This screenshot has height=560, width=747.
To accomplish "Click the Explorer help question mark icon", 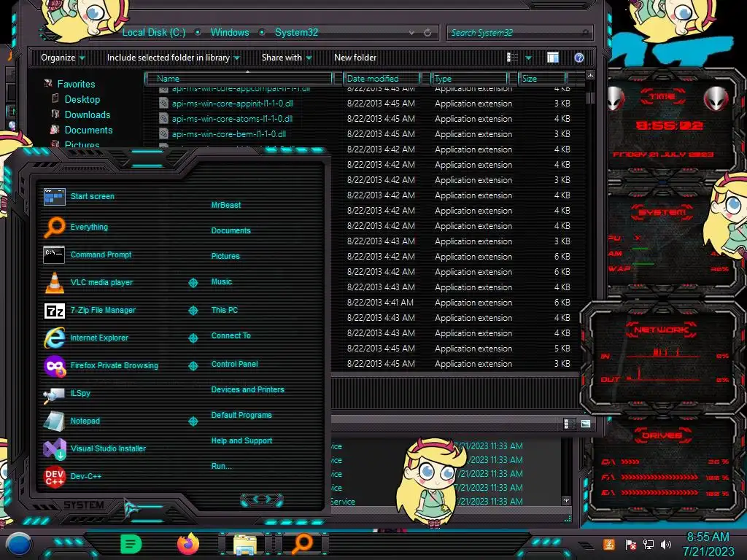I will pos(578,58).
